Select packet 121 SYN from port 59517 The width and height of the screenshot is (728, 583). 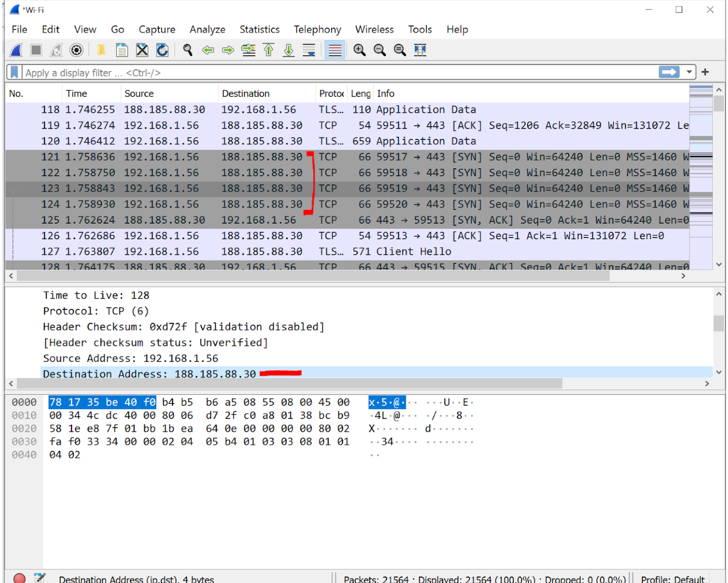pos(347,157)
